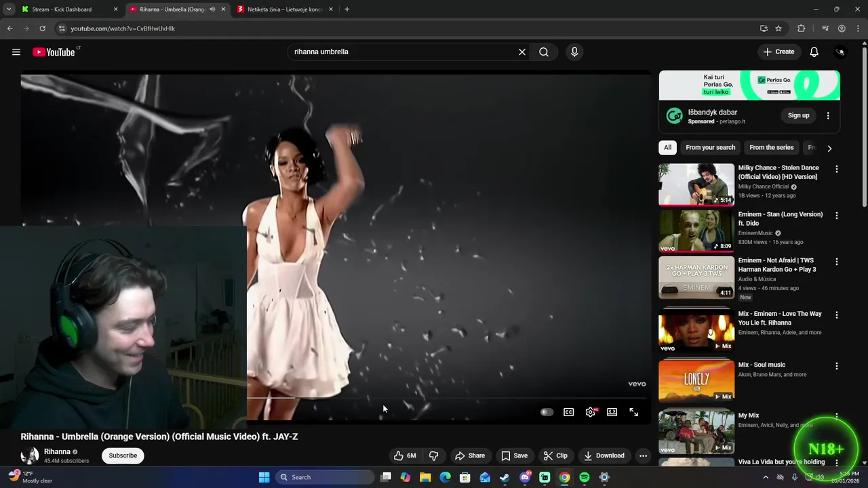The width and height of the screenshot is (868, 488).
Task: Click the Perlas Go ad banner
Action: tap(749, 85)
